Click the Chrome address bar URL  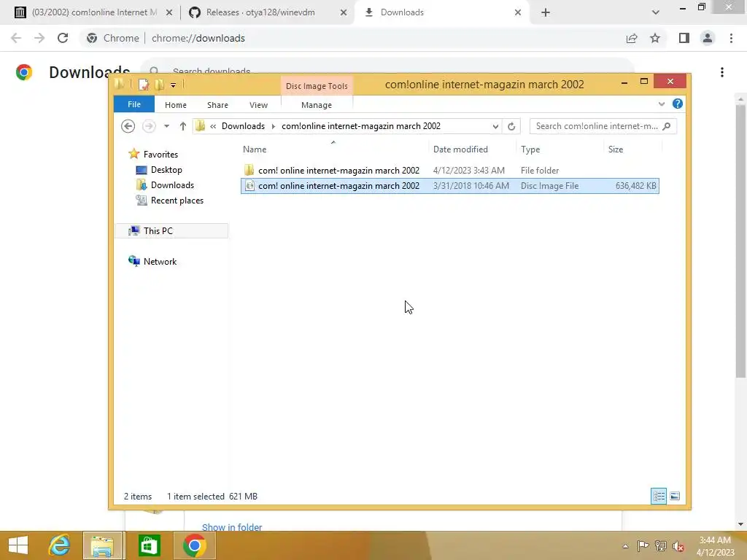[198, 38]
